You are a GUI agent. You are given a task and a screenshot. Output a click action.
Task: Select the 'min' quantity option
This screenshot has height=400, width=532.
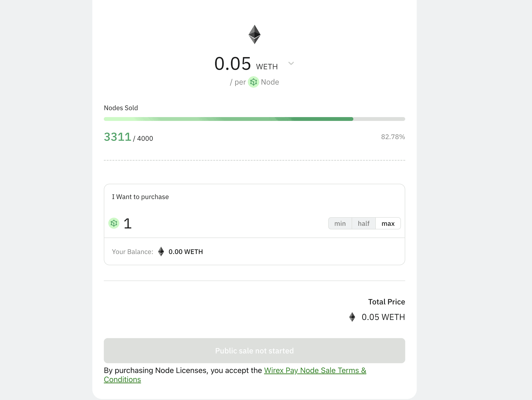point(340,223)
